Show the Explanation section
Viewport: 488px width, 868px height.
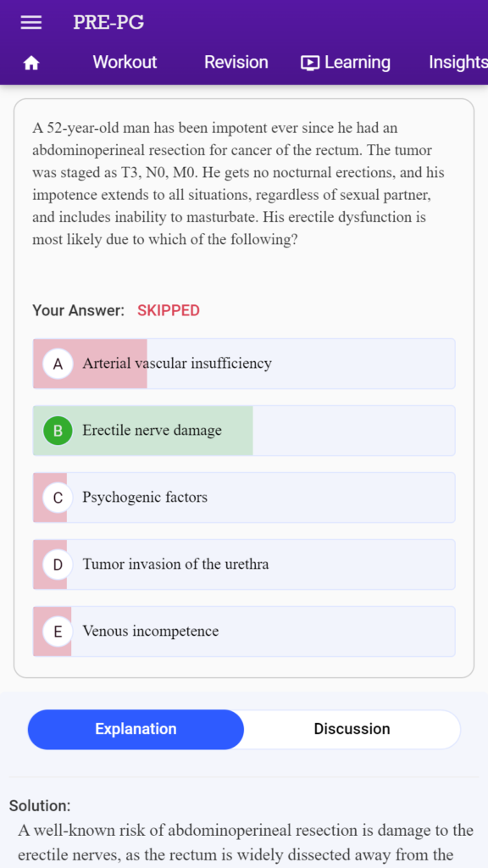[x=136, y=729]
